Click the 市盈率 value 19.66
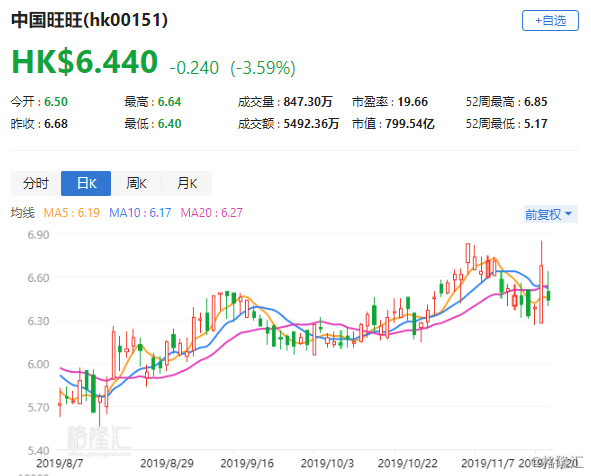The height and width of the screenshot is (476, 591). click(x=412, y=102)
